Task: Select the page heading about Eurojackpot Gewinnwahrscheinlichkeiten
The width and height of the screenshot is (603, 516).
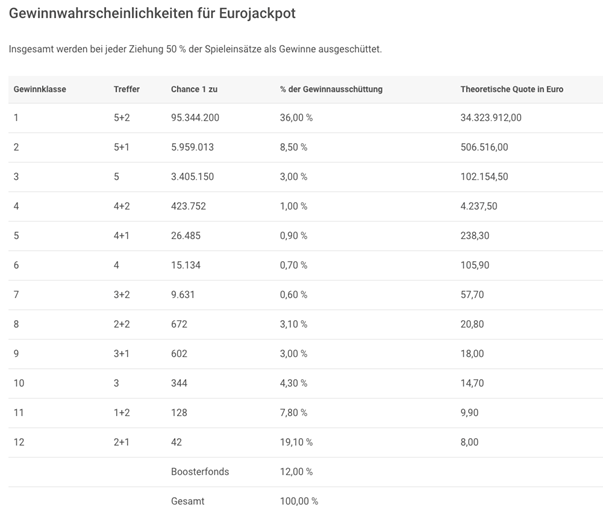Action: coord(151,15)
